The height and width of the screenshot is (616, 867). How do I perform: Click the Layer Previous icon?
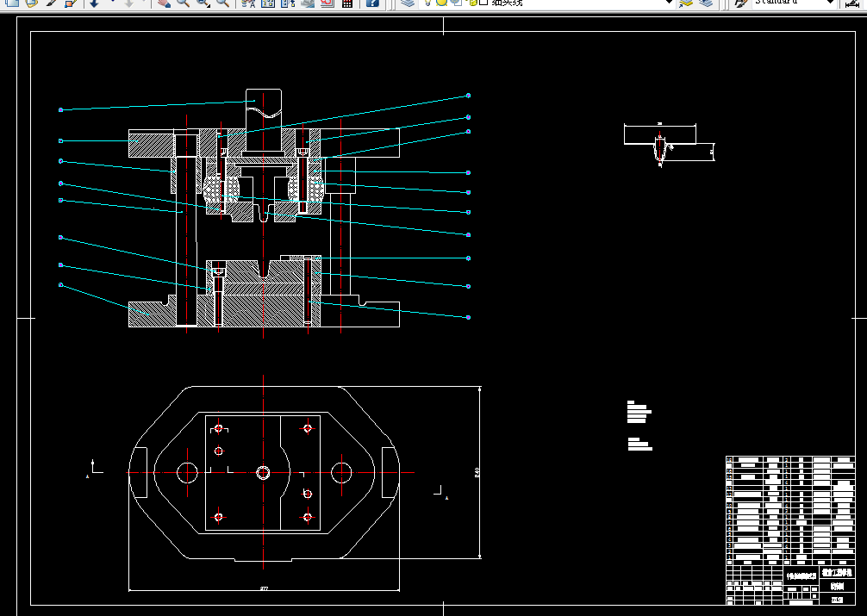click(x=706, y=3)
